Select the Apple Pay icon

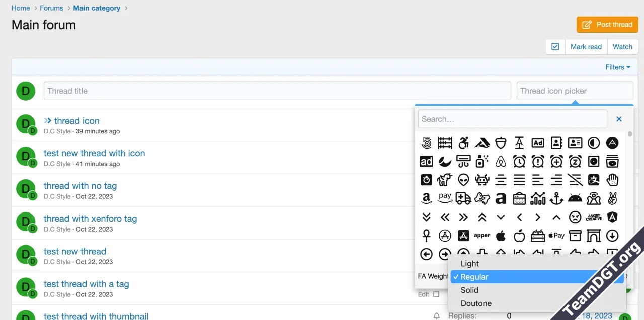(x=556, y=236)
